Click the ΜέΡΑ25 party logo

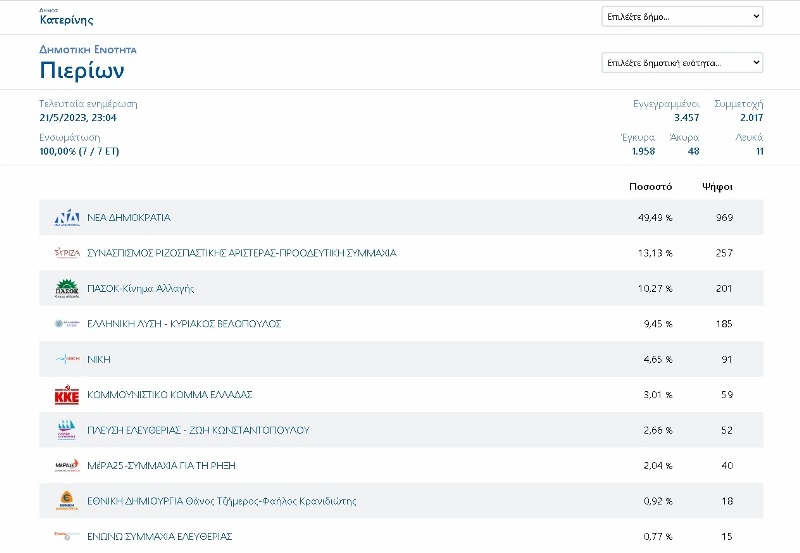tap(67, 466)
